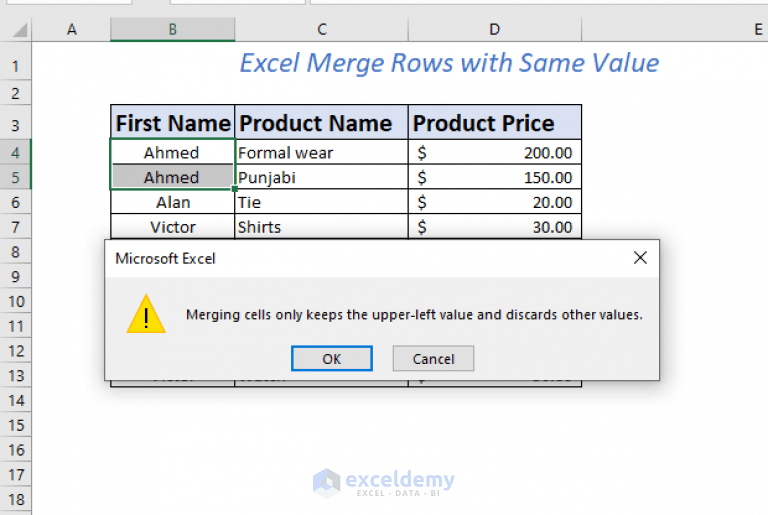Click the 150.00 price cell
Image resolution: width=768 pixels, height=515 pixels.
click(x=495, y=177)
